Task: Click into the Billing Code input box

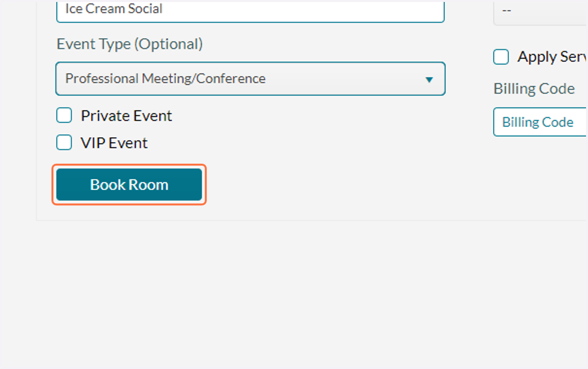Action: coord(540,122)
